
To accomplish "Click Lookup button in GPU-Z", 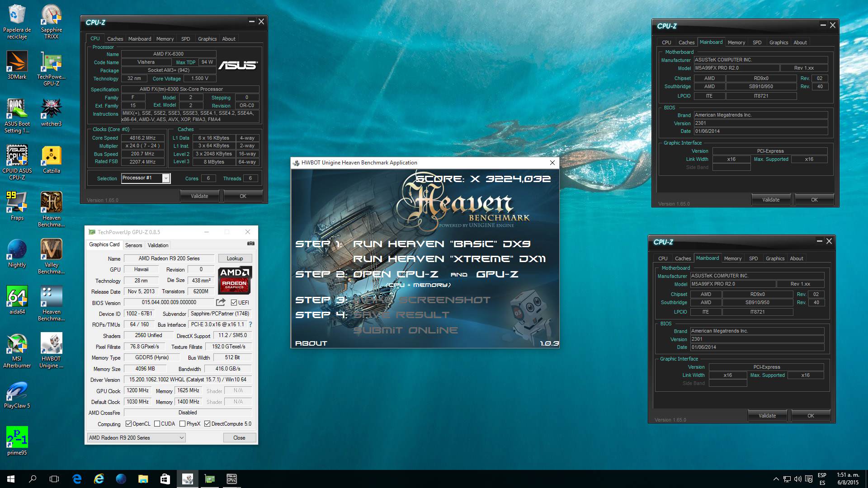I will (235, 258).
